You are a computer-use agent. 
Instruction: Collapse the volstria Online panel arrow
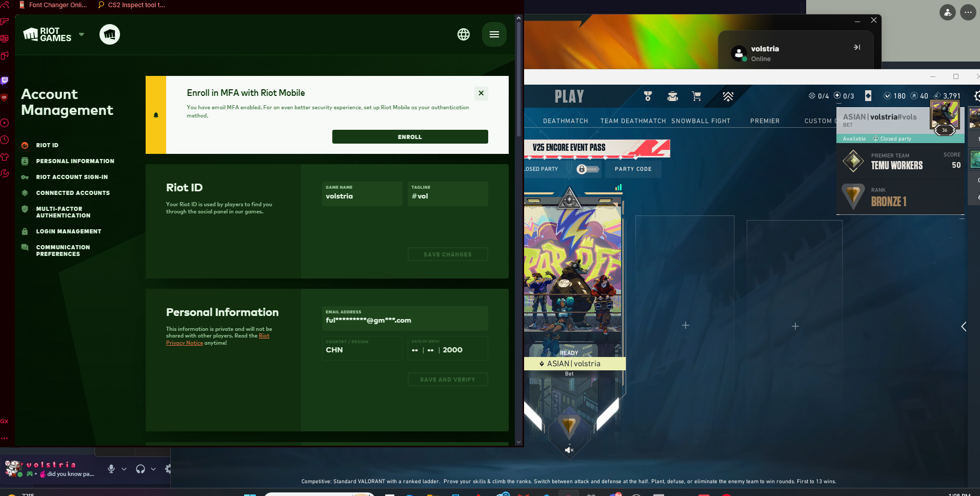857,47
